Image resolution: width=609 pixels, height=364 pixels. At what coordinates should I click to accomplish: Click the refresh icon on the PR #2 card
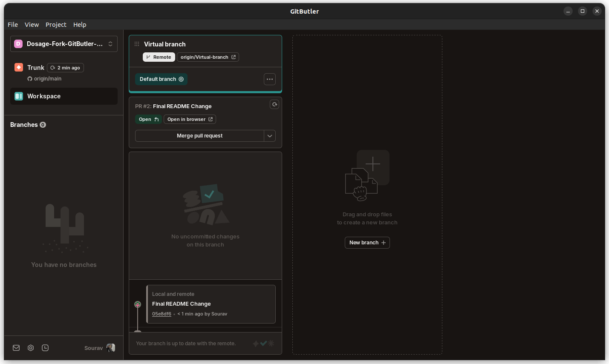pyautogui.click(x=274, y=104)
